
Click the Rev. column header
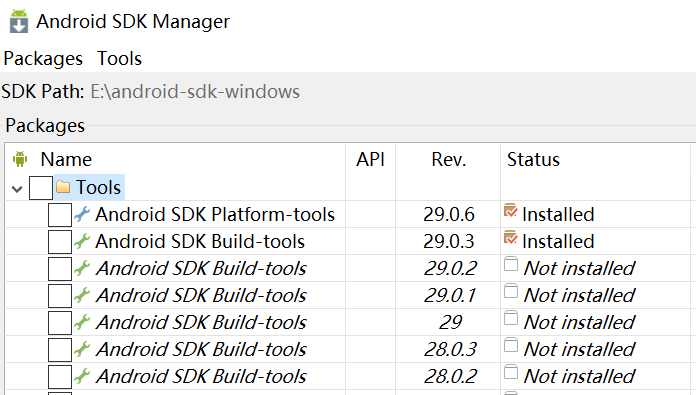pos(448,159)
